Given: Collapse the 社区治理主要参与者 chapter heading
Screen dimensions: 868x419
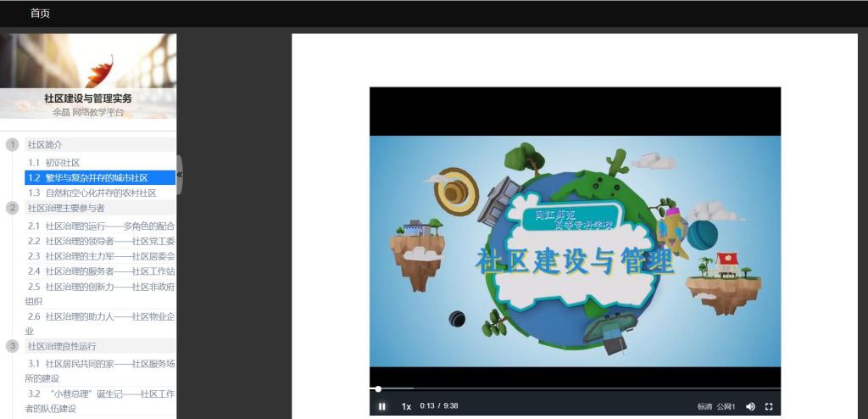Looking at the screenshot, I should pyautogui.click(x=66, y=208).
